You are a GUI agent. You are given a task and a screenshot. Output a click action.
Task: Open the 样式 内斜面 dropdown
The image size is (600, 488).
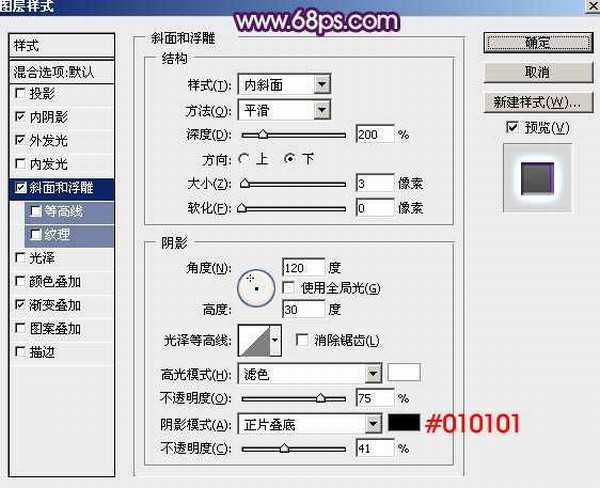pos(285,85)
